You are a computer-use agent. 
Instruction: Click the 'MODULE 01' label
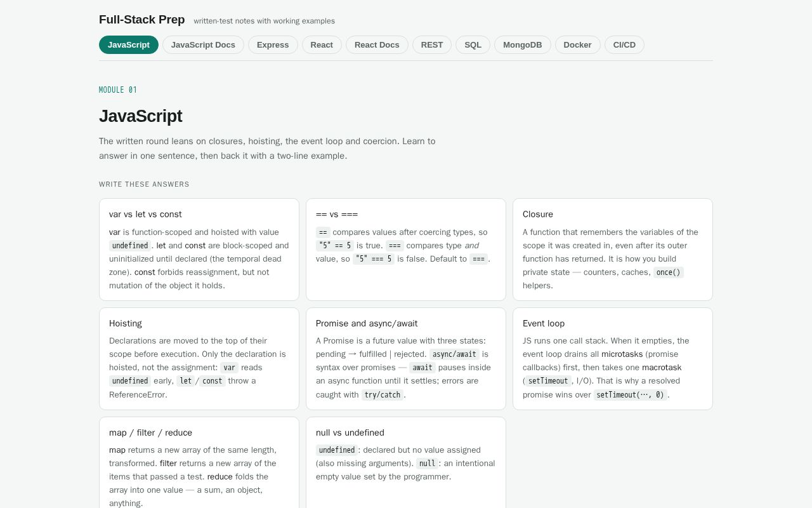point(118,90)
